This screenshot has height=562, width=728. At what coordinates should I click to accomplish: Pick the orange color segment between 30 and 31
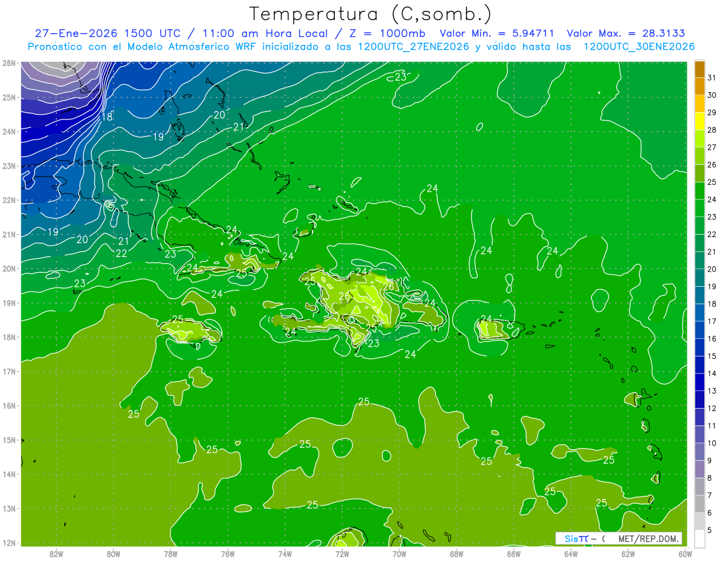point(699,86)
